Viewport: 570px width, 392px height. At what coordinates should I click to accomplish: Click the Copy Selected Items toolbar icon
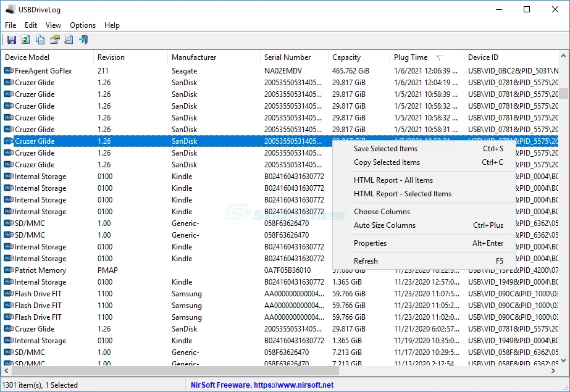(x=40, y=40)
